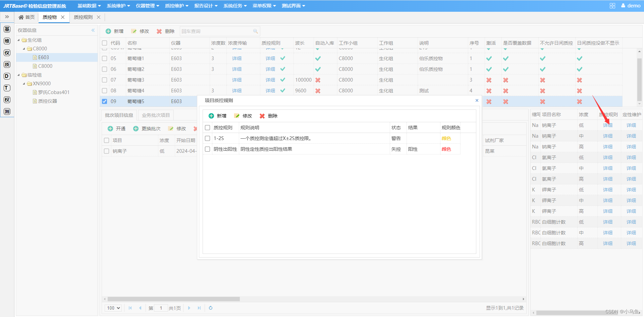Click the page number input field
This screenshot has height=317, width=644.
click(x=161, y=308)
